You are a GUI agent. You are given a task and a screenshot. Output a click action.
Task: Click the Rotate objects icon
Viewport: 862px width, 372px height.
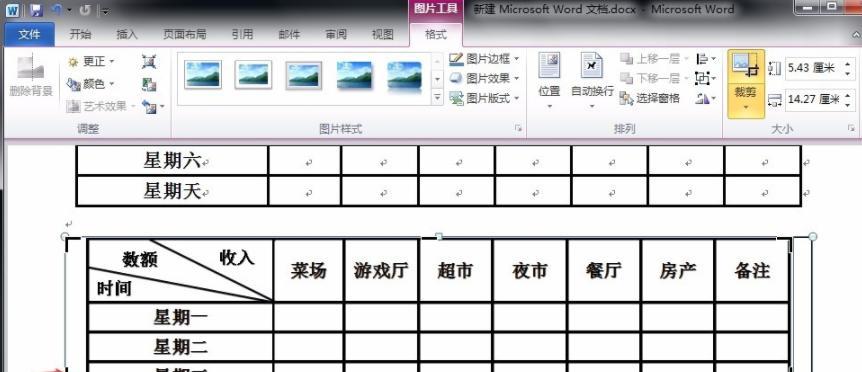706,99
